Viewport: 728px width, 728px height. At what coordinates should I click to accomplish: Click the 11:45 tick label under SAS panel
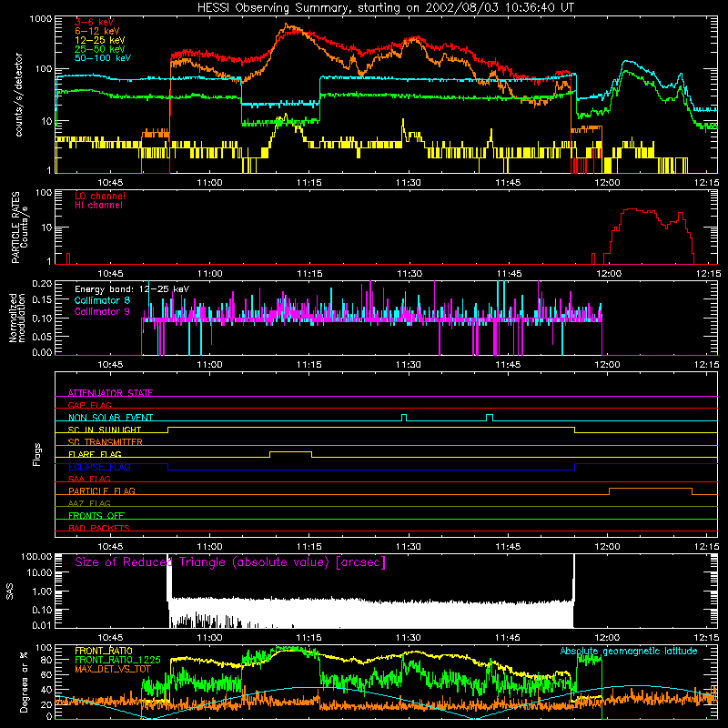tap(508, 638)
